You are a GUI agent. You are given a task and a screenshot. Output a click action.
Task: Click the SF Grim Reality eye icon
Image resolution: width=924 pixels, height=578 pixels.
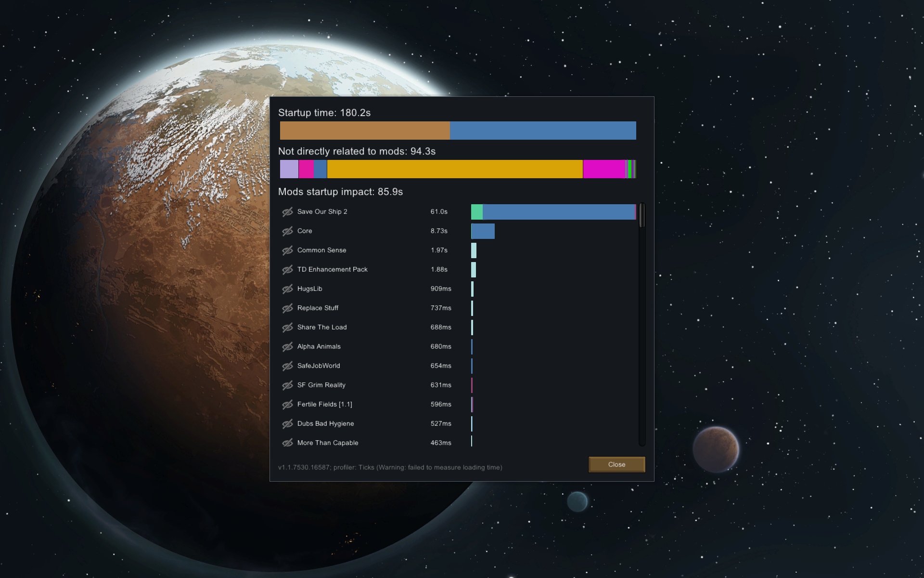click(288, 385)
